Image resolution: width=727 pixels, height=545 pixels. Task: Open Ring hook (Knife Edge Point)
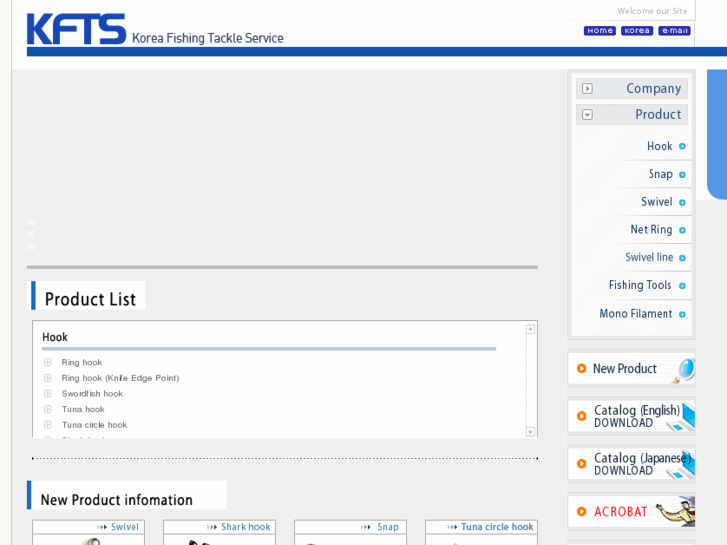coord(120,378)
